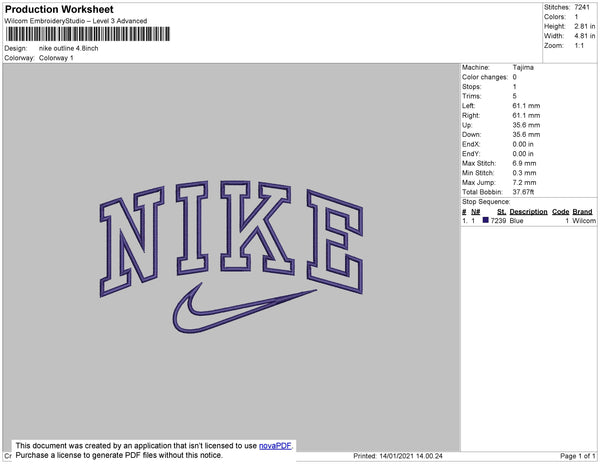Select the 'Stop Sequence:' label
This screenshot has height=464, width=600.
point(486,202)
